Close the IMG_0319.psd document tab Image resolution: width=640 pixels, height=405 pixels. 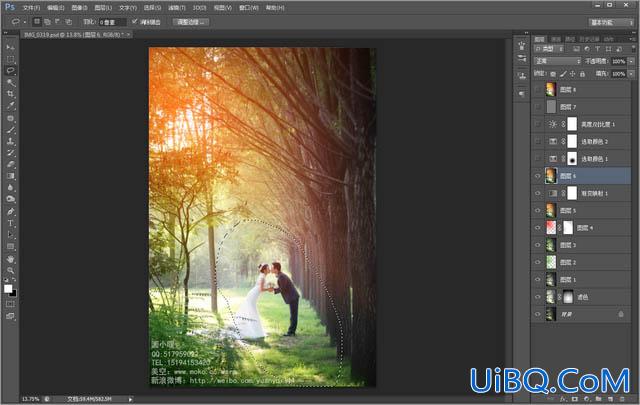pos(129,35)
